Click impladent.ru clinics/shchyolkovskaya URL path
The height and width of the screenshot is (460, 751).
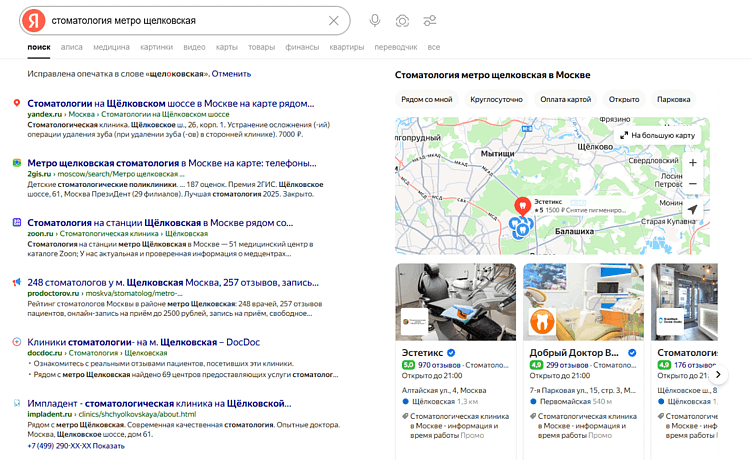(137, 414)
